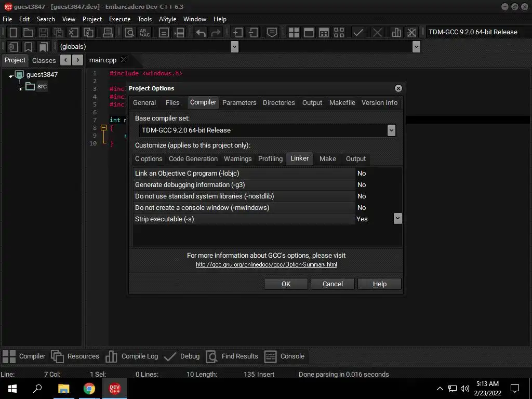Click the Rebuild All icon

(x=339, y=33)
